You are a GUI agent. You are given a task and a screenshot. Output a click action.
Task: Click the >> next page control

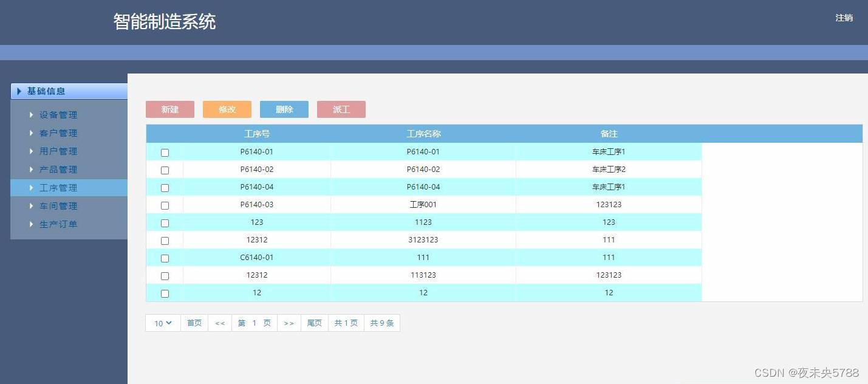tap(289, 323)
